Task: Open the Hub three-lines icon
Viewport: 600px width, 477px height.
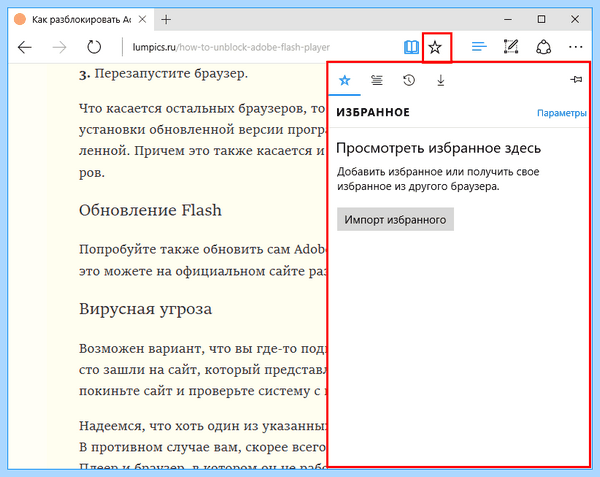Action: (x=479, y=47)
